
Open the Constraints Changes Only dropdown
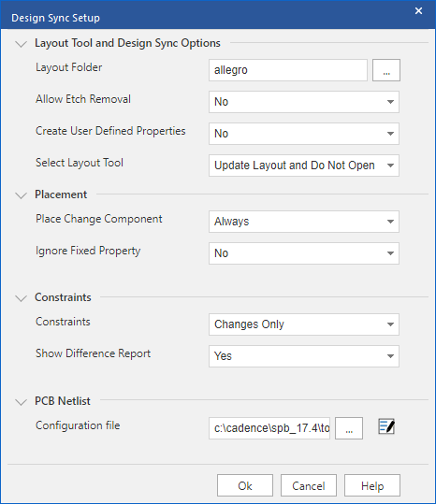click(x=304, y=324)
